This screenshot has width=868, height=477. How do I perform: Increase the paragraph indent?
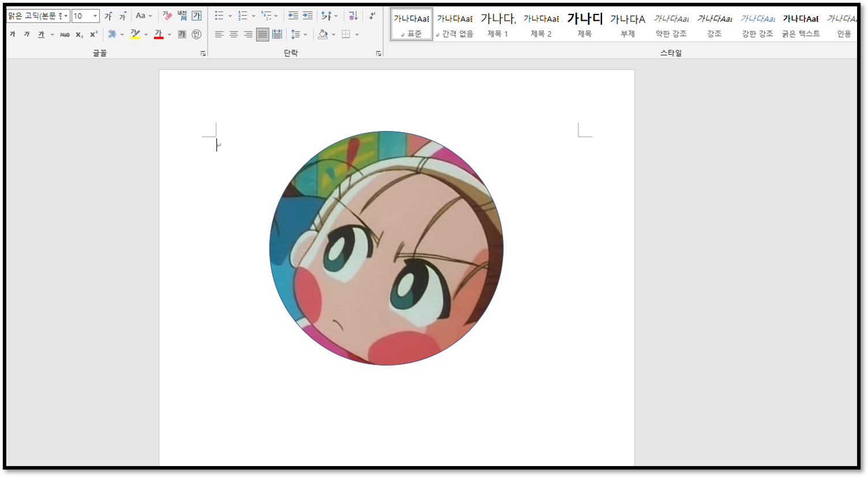pyautogui.click(x=307, y=16)
